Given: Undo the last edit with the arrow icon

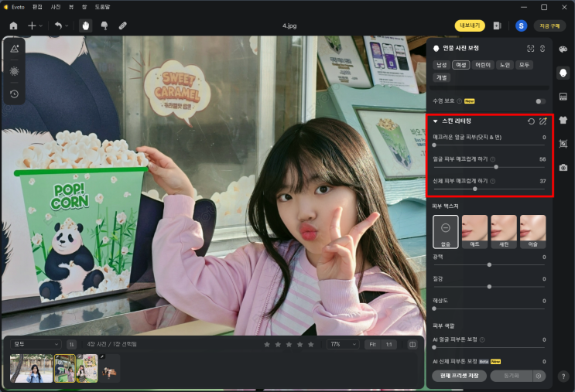Looking at the screenshot, I should click(x=58, y=26).
